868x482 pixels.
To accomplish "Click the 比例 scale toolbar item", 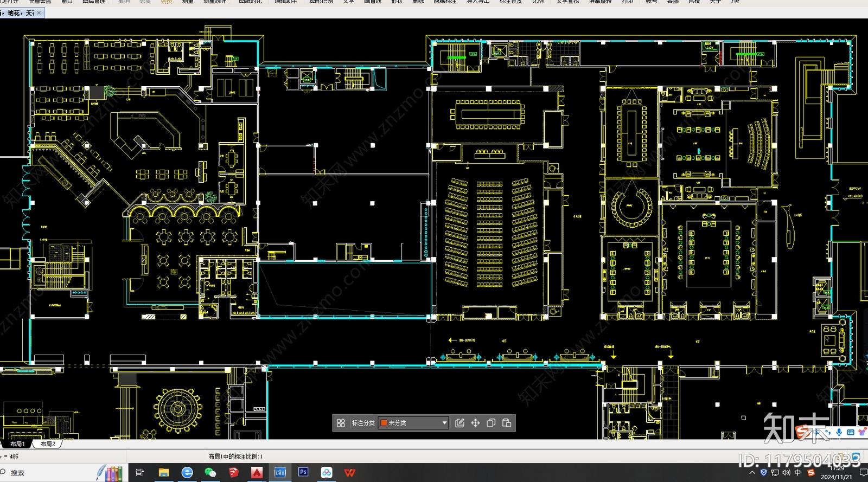I will pyautogui.click(x=538, y=2).
